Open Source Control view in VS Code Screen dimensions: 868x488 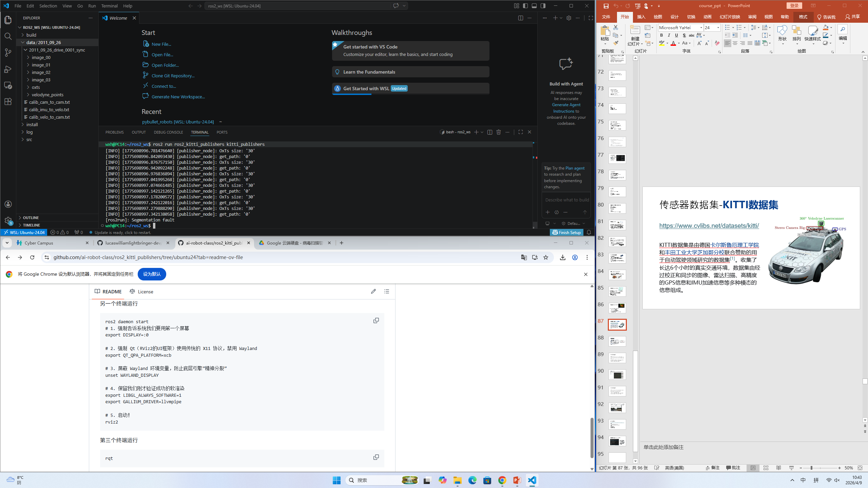pos(8,52)
